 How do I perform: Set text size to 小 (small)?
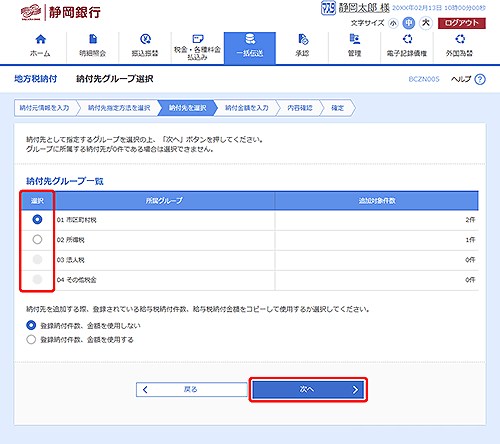(393, 23)
